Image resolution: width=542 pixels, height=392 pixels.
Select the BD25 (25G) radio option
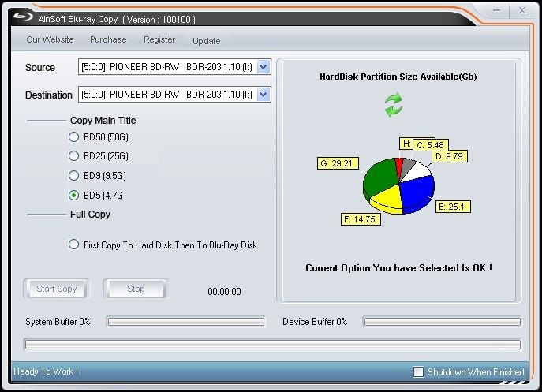[x=73, y=156]
